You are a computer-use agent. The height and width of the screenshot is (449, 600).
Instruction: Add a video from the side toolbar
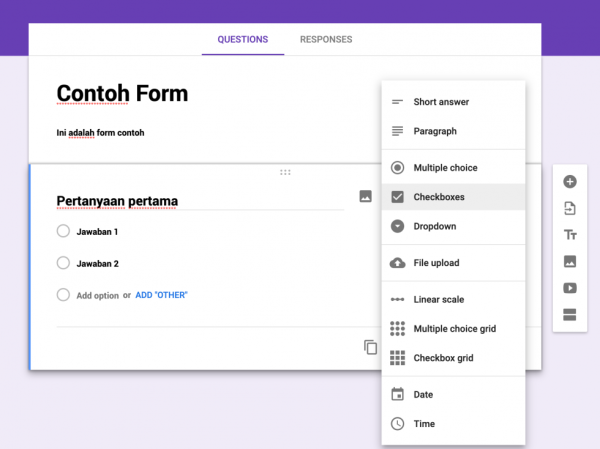(x=570, y=288)
